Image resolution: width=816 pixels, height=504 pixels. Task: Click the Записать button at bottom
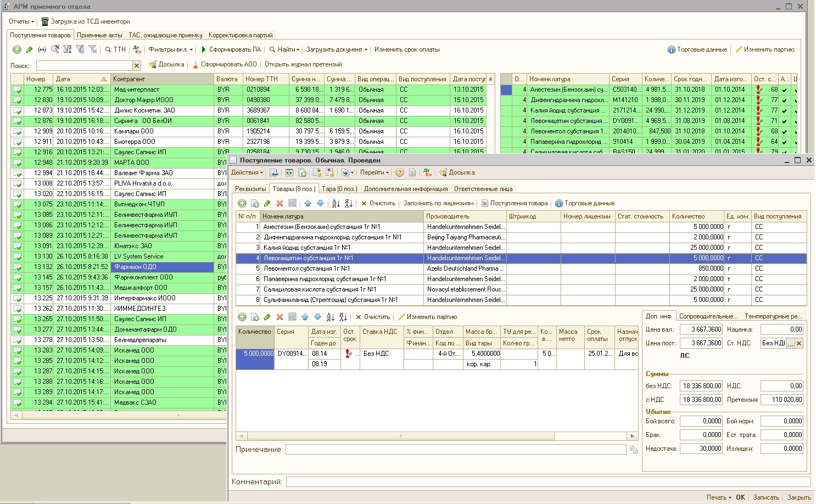[765, 497]
